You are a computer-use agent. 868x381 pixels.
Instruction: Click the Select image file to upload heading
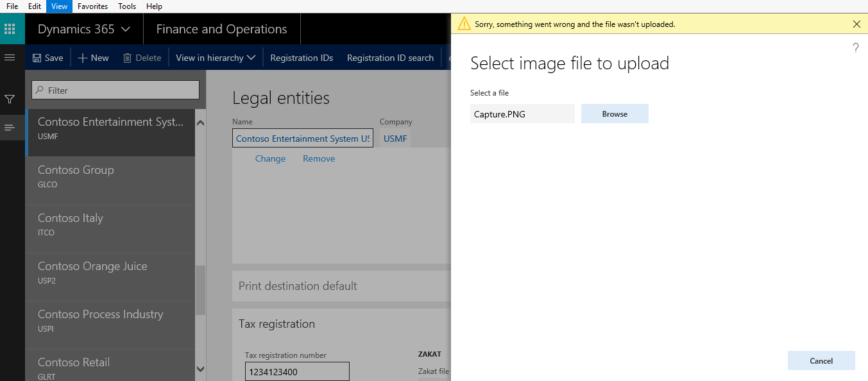click(x=570, y=63)
